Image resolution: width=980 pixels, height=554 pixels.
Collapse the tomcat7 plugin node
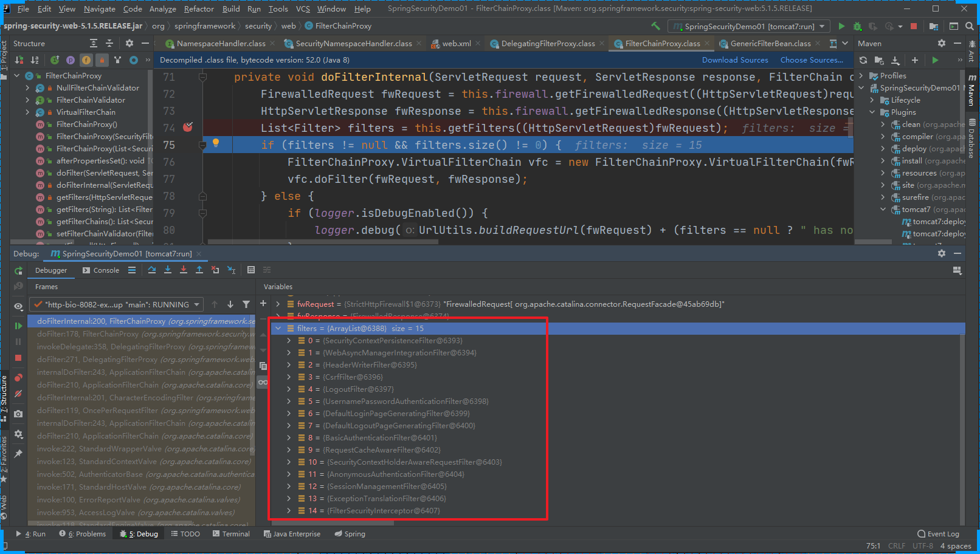point(883,210)
